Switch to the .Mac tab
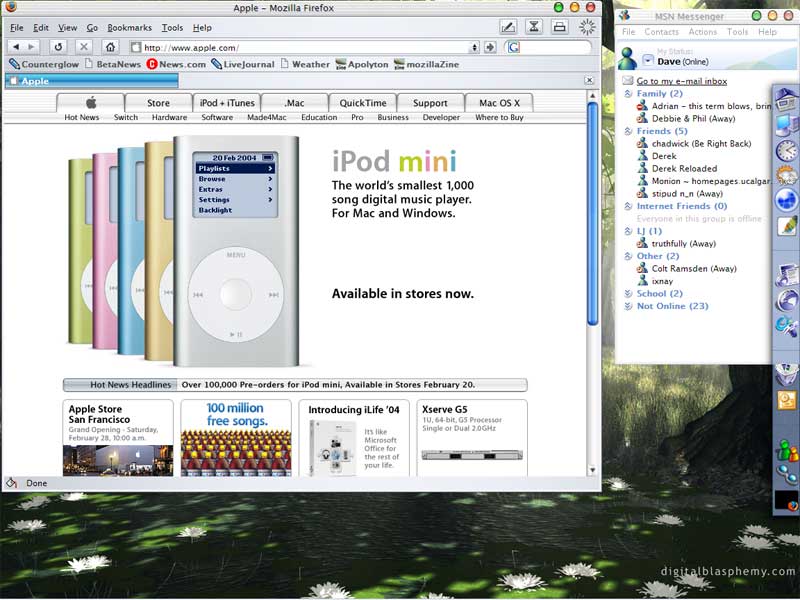 coord(294,103)
